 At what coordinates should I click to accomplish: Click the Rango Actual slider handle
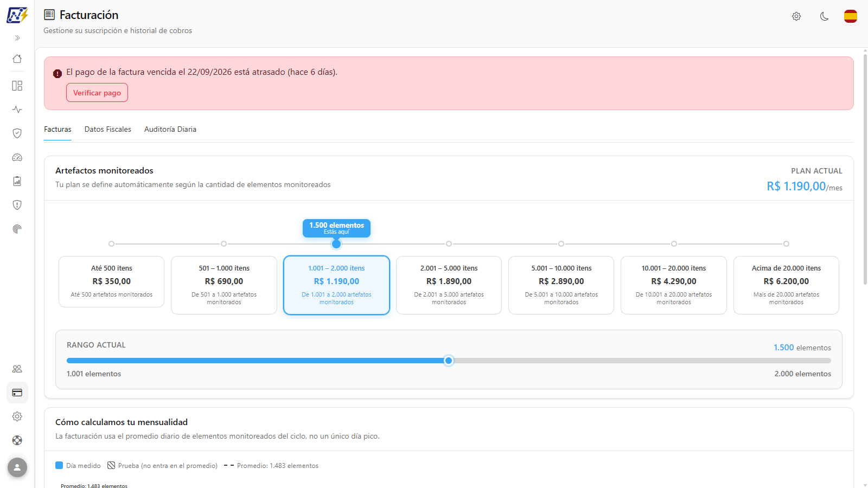pos(449,361)
